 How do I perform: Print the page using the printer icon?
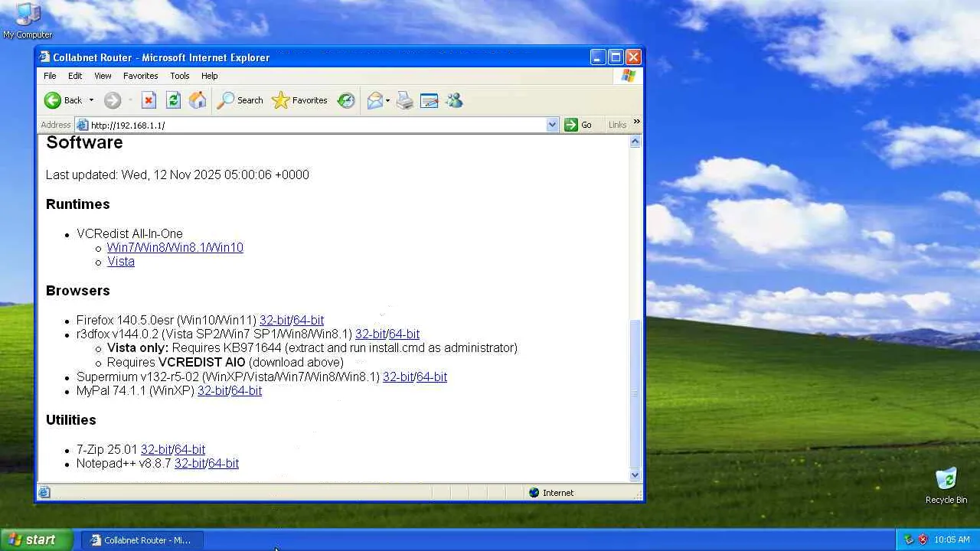pyautogui.click(x=405, y=100)
